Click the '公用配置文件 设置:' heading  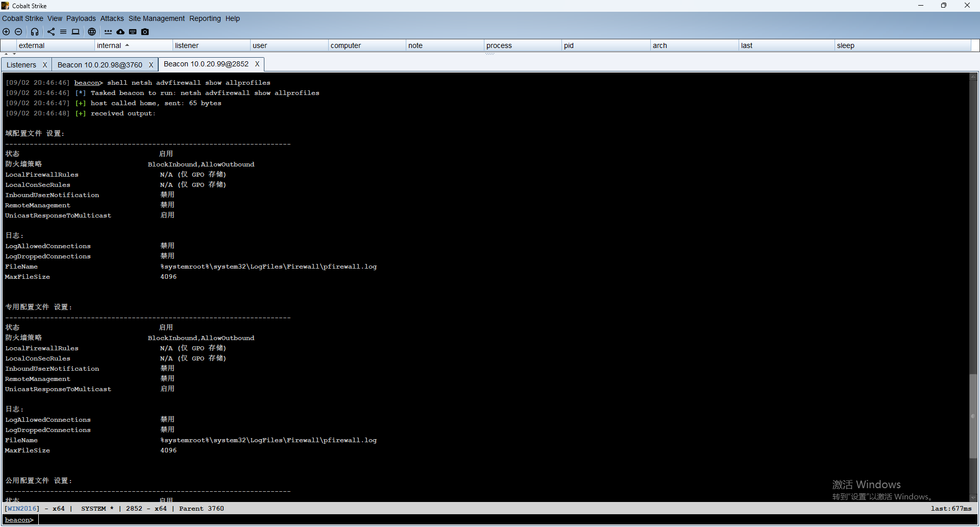click(x=39, y=481)
